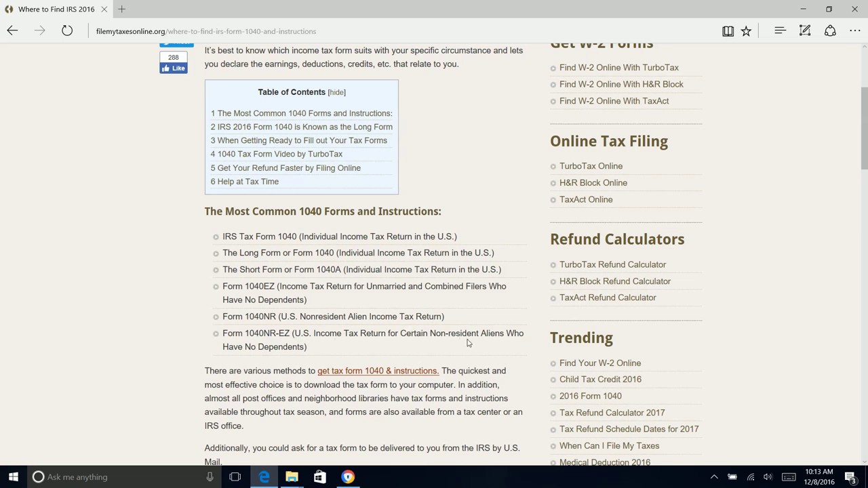Open 'TaxAct Refund Calculator' link
868x488 pixels.
(608, 298)
